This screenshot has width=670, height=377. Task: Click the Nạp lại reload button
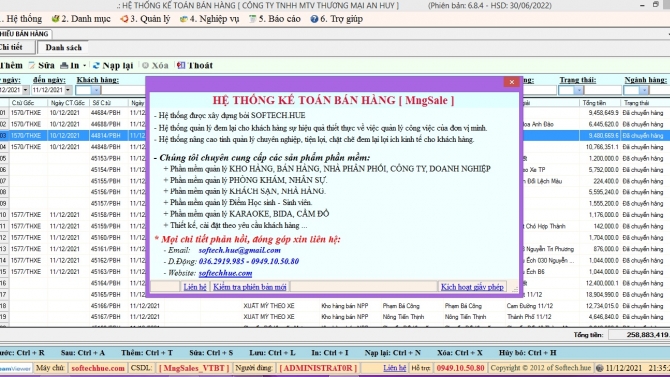[113, 65]
